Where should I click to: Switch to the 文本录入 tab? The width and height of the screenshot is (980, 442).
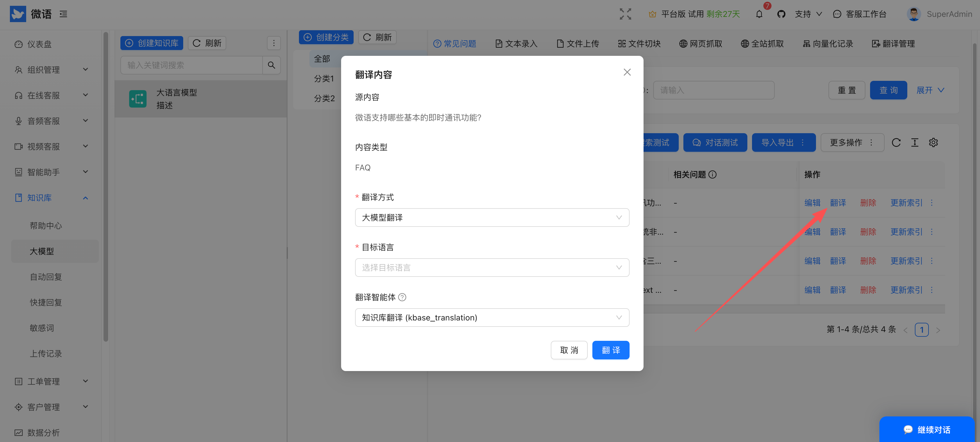point(516,44)
